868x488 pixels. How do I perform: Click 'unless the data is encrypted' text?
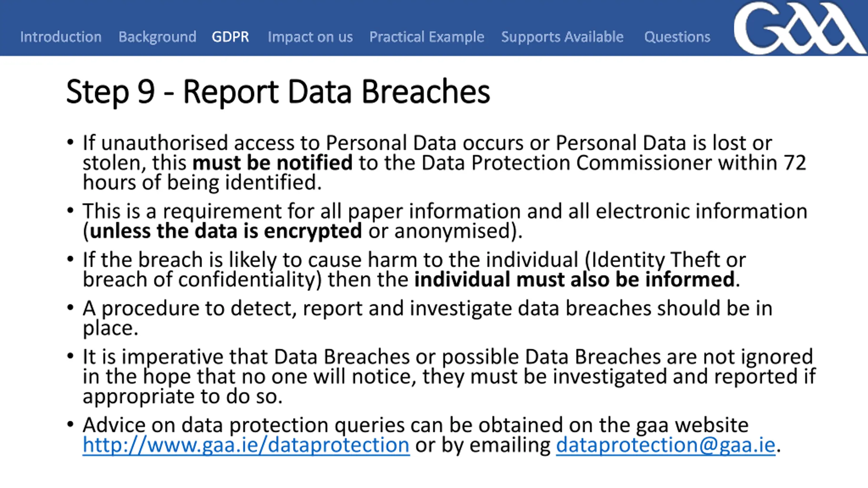click(226, 231)
